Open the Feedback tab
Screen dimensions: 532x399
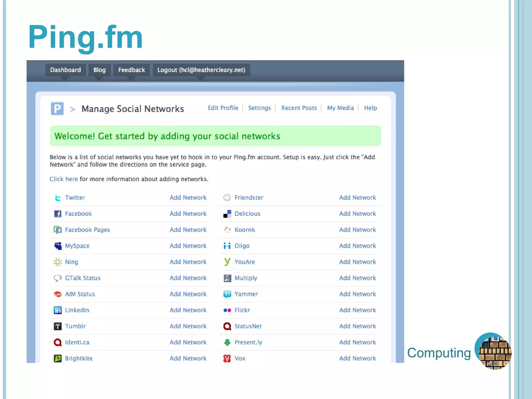131,70
